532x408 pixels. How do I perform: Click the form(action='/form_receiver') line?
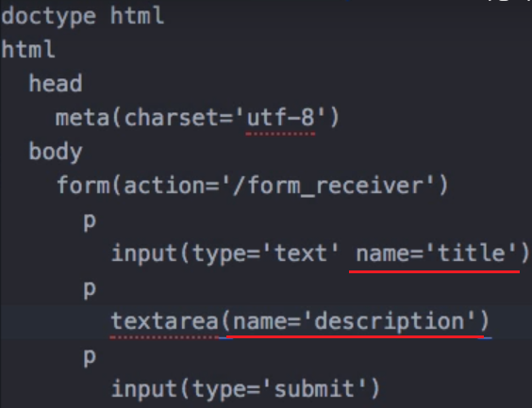253,186
